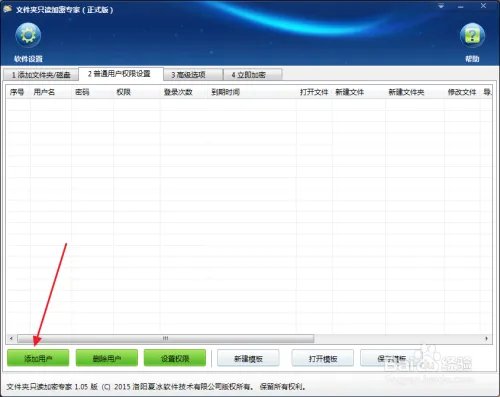The height and width of the screenshot is (397, 500).
Task: Click the 新建模板 button
Action: [248, 358]
